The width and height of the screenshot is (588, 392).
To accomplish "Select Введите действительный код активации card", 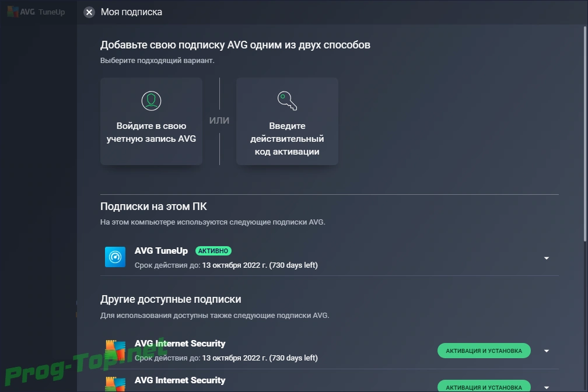I will click(287, 121).
